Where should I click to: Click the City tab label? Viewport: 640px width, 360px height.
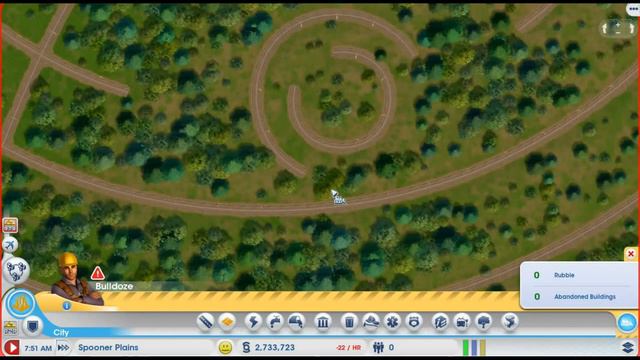click(x=61, y=333)
